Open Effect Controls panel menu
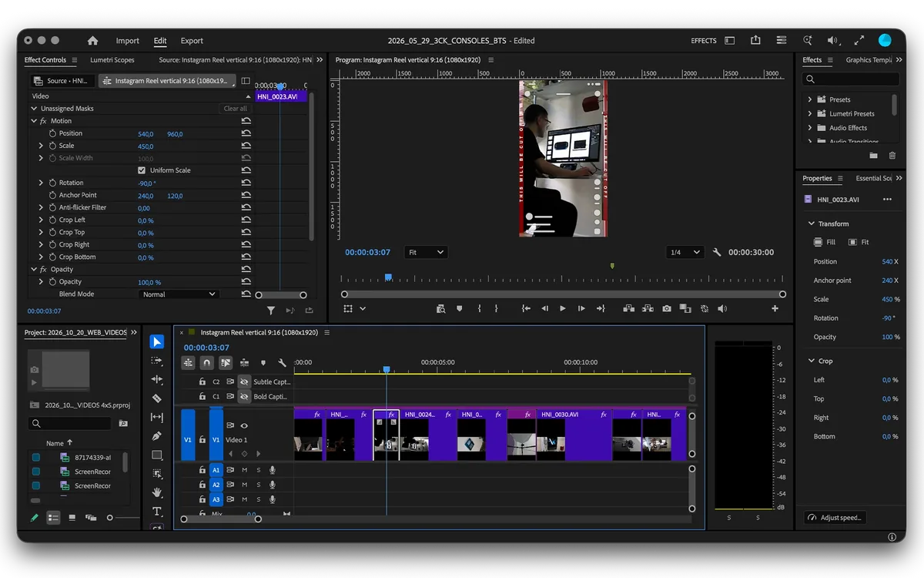 click(75, 60)
